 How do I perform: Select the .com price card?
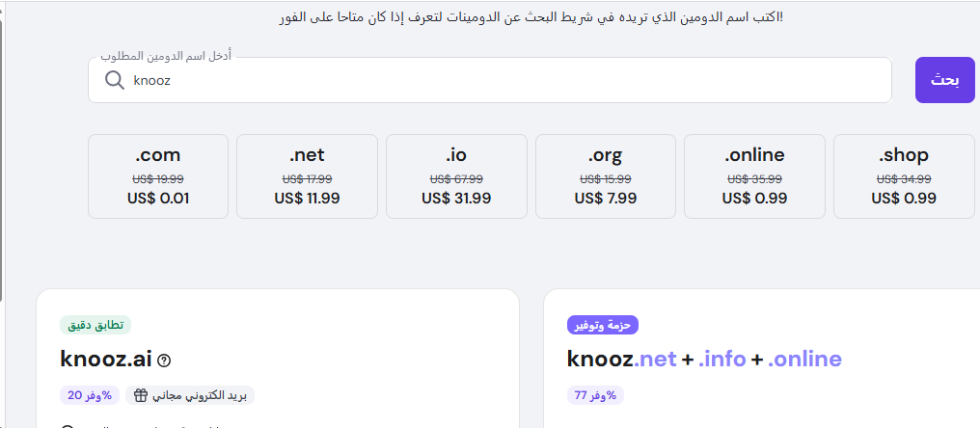coord(158,176)
